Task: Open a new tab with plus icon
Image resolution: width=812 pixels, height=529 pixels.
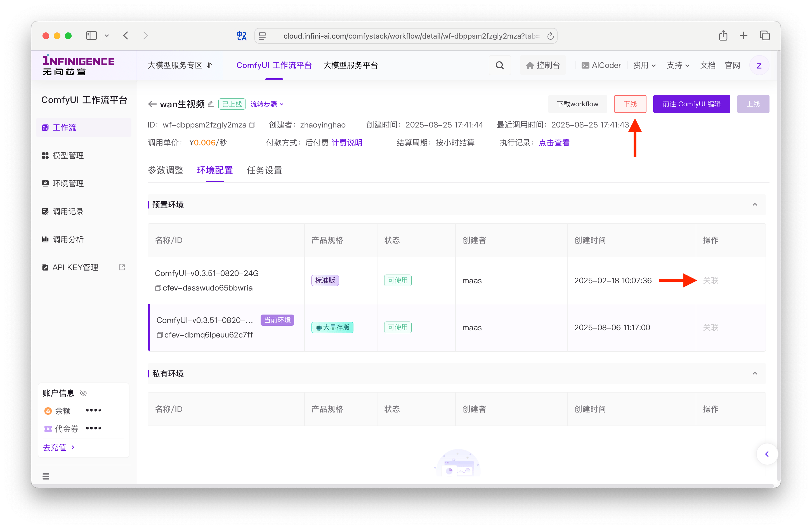Action: click(x=743, y=36)
